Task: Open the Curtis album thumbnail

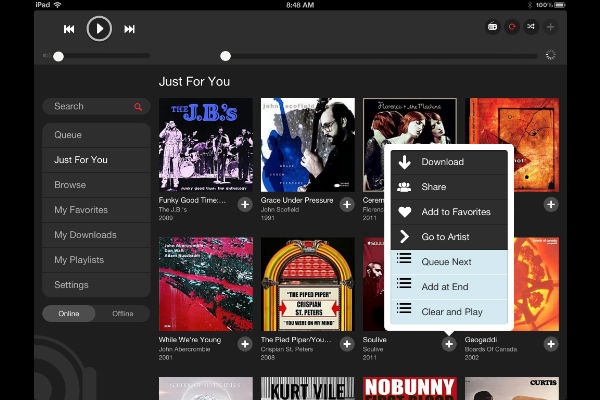Action: [x=512, y=388]
